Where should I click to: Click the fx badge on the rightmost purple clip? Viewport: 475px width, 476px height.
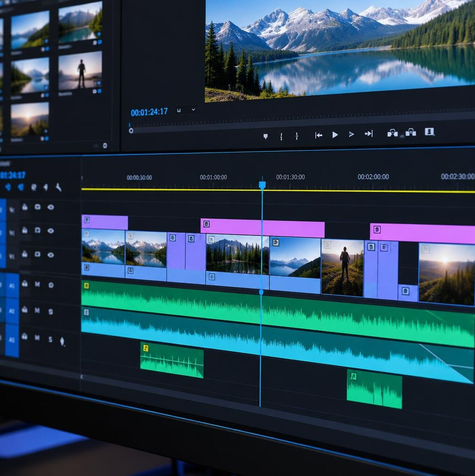point(377,229)
